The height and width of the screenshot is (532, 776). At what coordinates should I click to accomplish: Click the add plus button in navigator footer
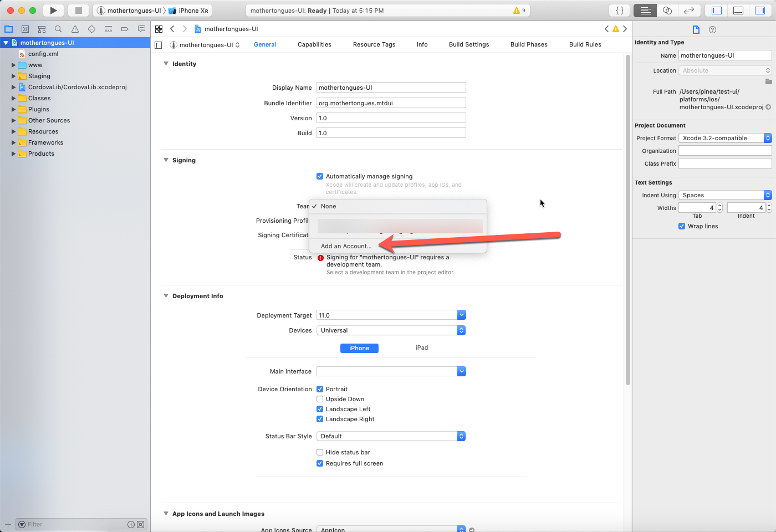tap(8, 524)
